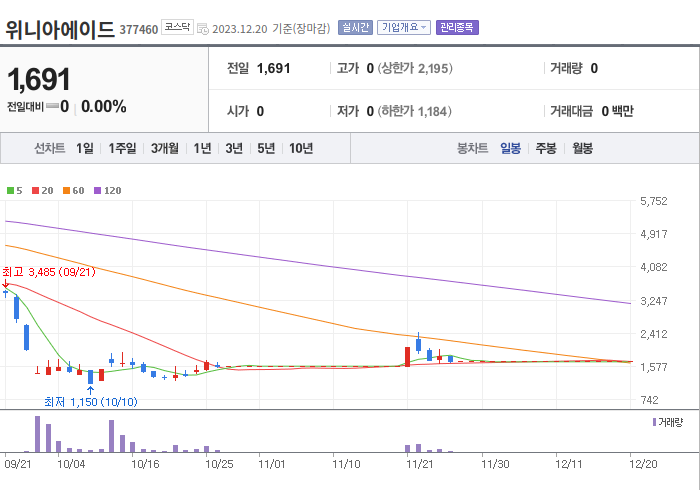Switch to the 일봉 daily candle chart

click(510, 148)
